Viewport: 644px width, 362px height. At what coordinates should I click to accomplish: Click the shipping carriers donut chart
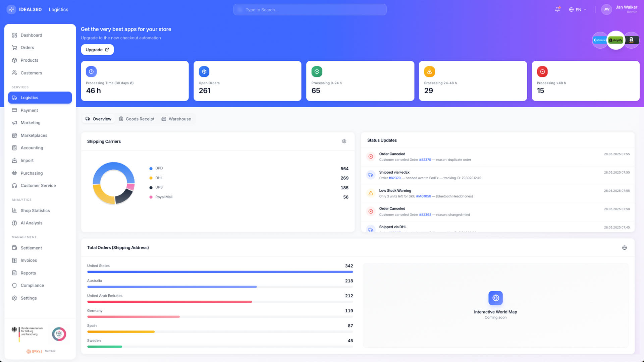(114, 183)
